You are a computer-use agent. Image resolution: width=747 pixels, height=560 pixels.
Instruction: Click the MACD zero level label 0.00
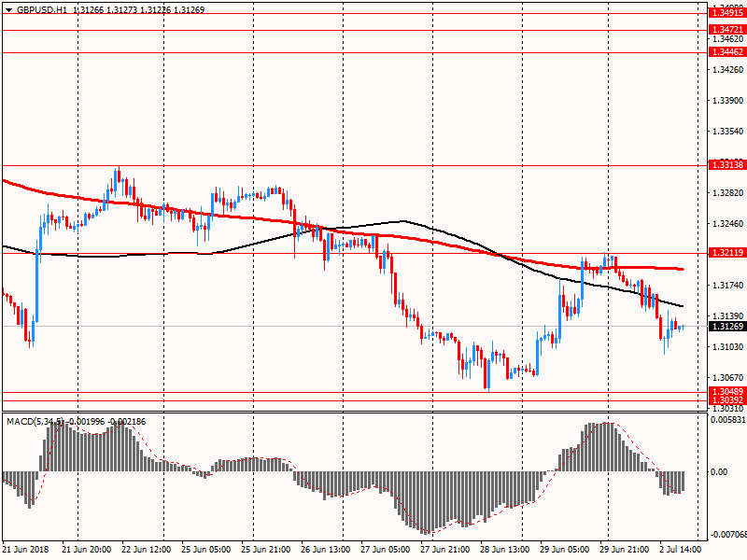[x=719, y=472]
